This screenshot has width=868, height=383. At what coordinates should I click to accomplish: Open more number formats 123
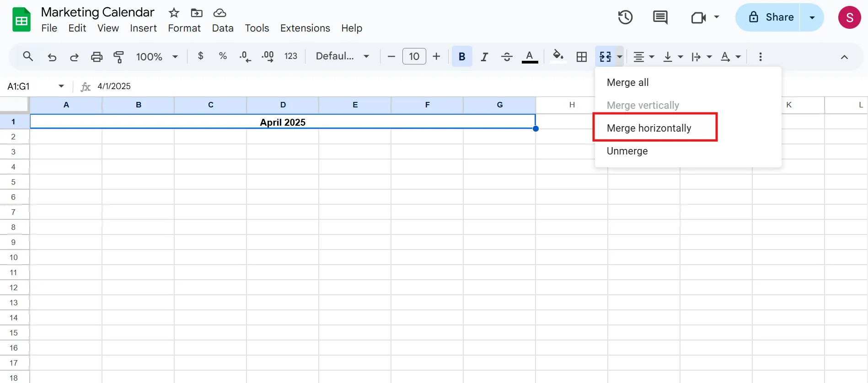(x=291, y=56)
